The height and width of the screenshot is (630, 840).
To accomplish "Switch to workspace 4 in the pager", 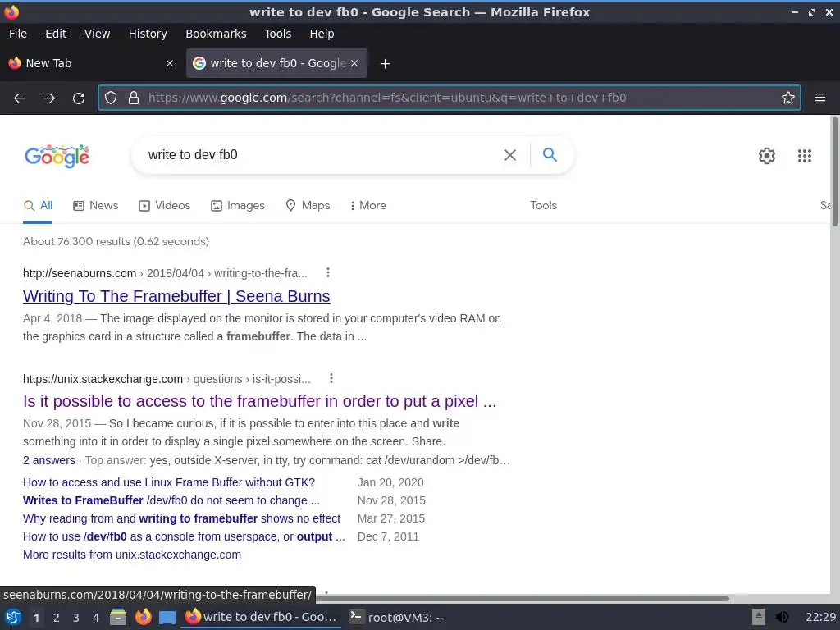I will 96,618.
